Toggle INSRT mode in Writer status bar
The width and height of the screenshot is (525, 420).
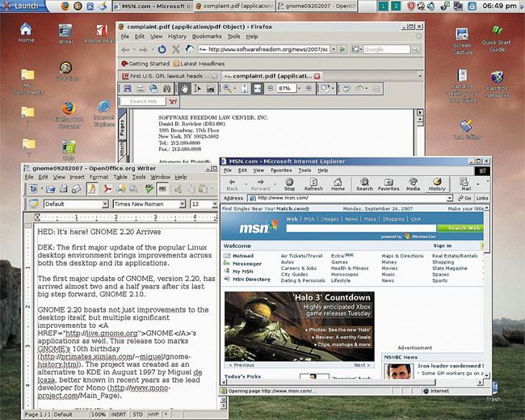(x=118, y=414)
